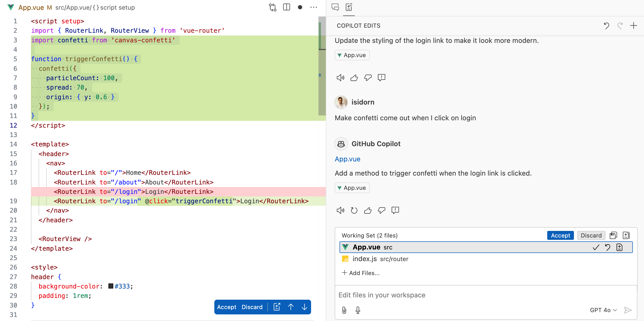Activate voice input with the microphone icon
Viewport: 644px width, 321px height.
(x=358, y=310)
